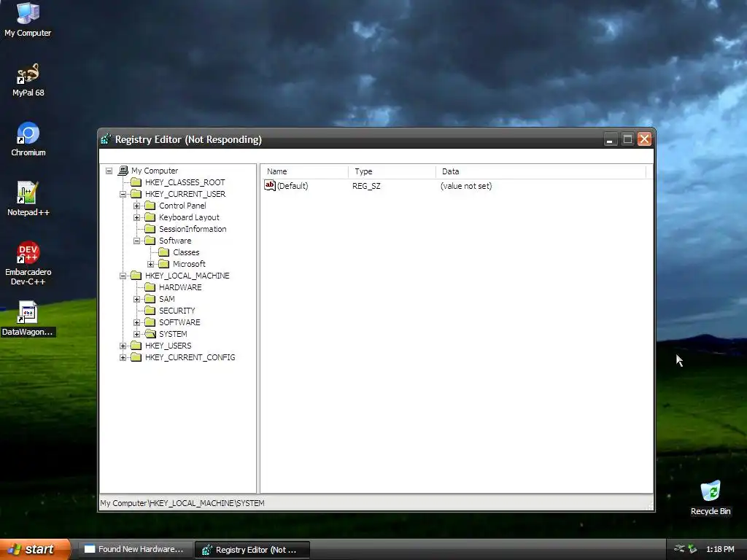Select the My Computer node icon in the tree
Screen dimensions: 747x560
(123, 171)
